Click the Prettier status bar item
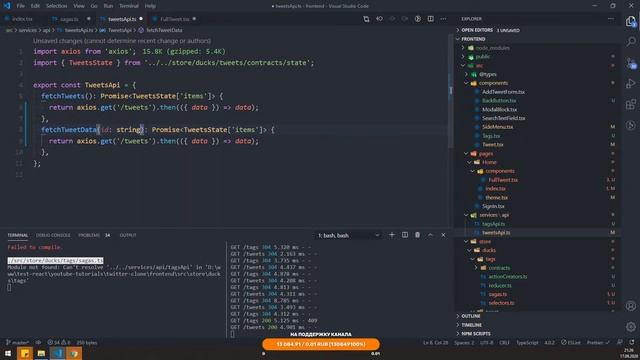This screenshot has height=360, width=640. (598, 342)
